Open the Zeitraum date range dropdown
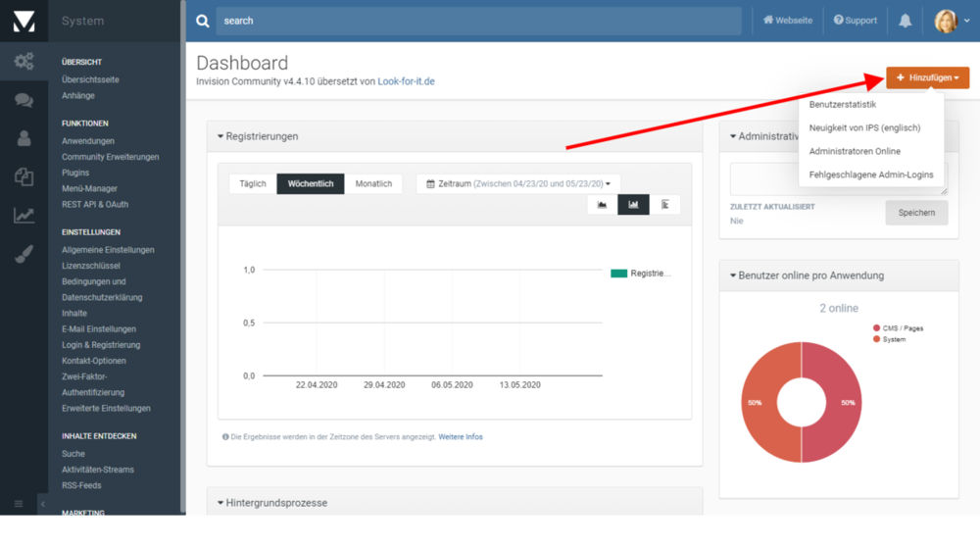980x549 pixels. tap(518, 184)
